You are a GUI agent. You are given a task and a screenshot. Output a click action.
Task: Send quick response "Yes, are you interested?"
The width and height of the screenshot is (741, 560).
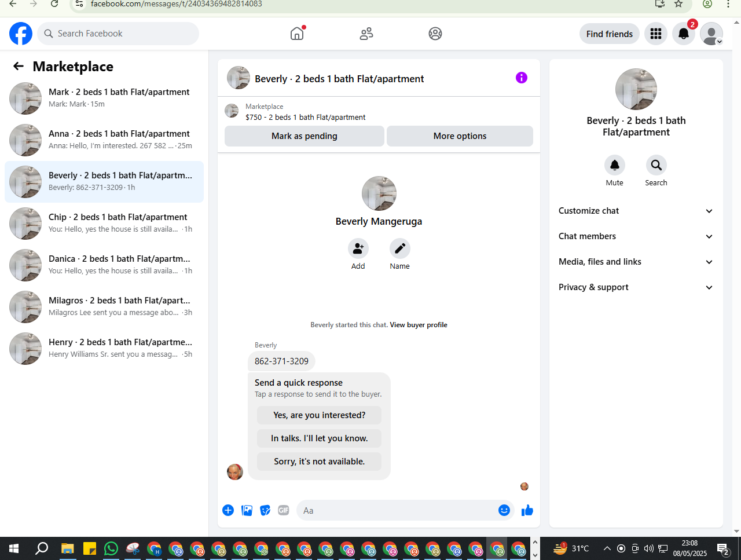click(320, 415)
